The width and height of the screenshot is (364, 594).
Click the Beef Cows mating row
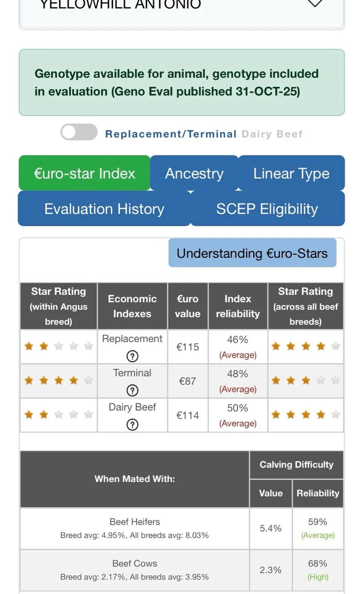coord(135,570)
